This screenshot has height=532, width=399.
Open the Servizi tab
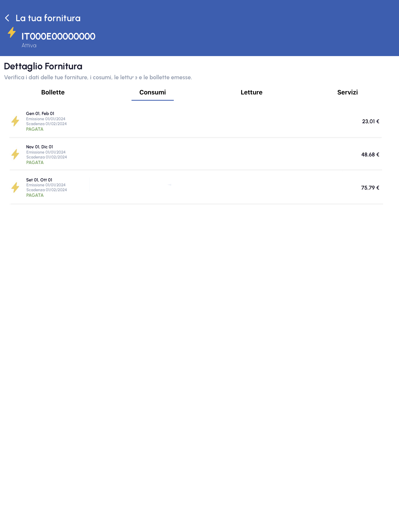coord(348,92)
